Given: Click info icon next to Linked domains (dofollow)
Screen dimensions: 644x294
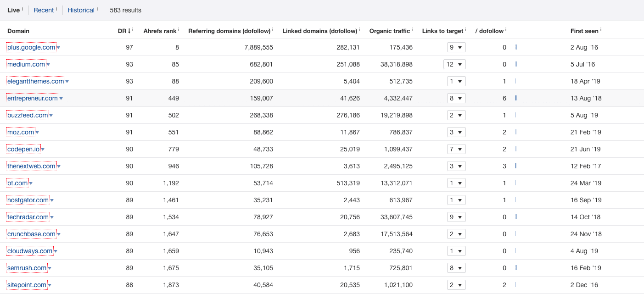Looking at the screenshot, I should point(359,30).
